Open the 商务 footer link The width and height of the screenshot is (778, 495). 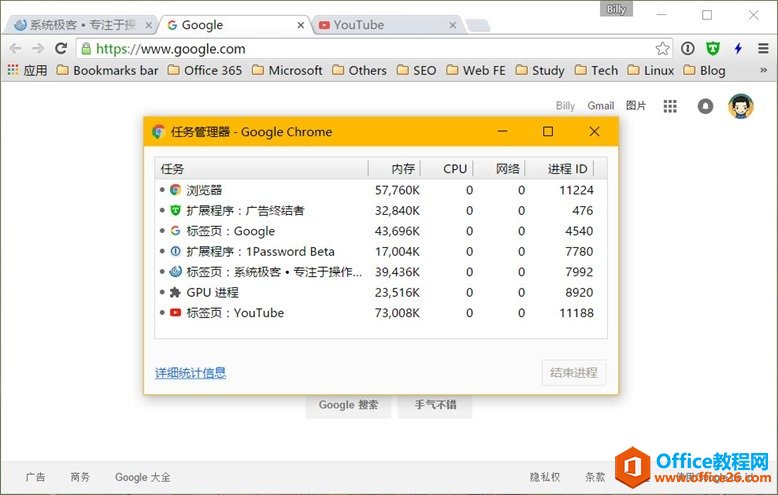(80, 477)
